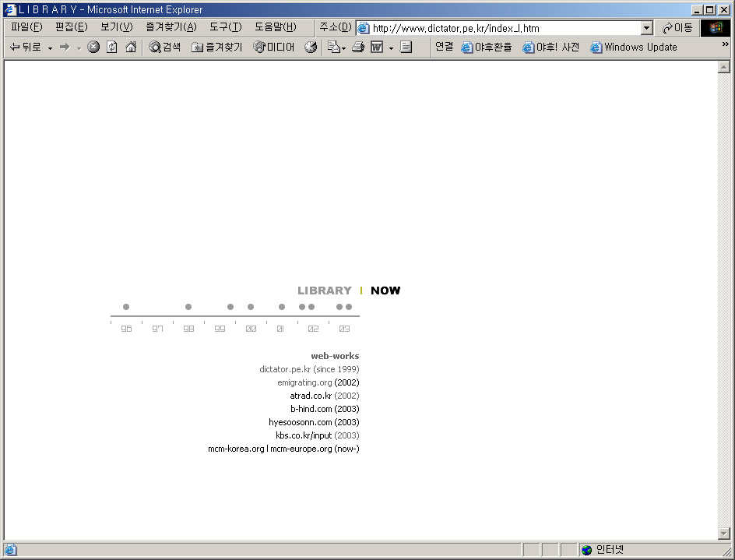Click the Back (뒤로) button
Image resolution: width=735 pixels, height=560 pixels.
pyautogui.click(x=25, y=48)
